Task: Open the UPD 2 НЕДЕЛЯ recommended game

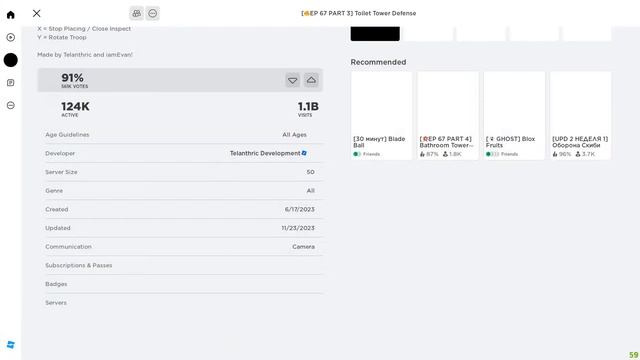Action: coord(580,116)
